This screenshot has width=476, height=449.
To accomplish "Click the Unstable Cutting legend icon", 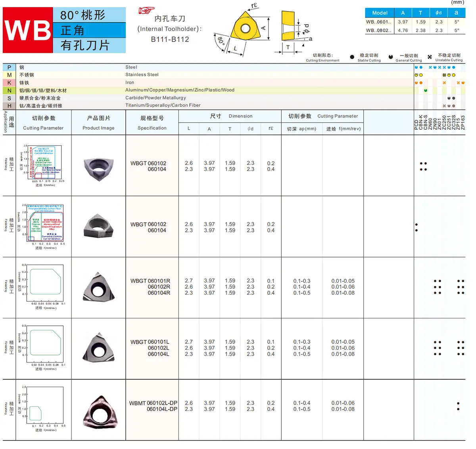I will pyautogui.click(x=430, y=57).
